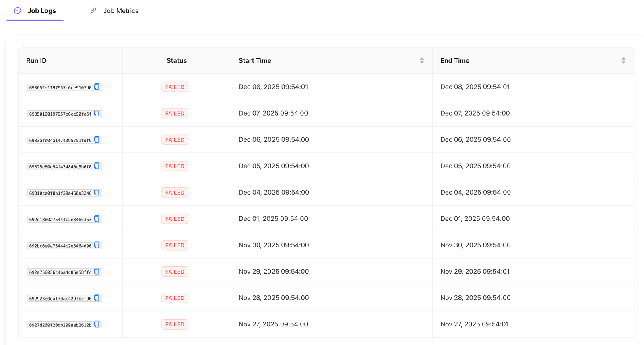Copy run ID 69350160197957c6ce90fe5f
The width and height of the screenshot is (644, 345).
tap(97, 114)
